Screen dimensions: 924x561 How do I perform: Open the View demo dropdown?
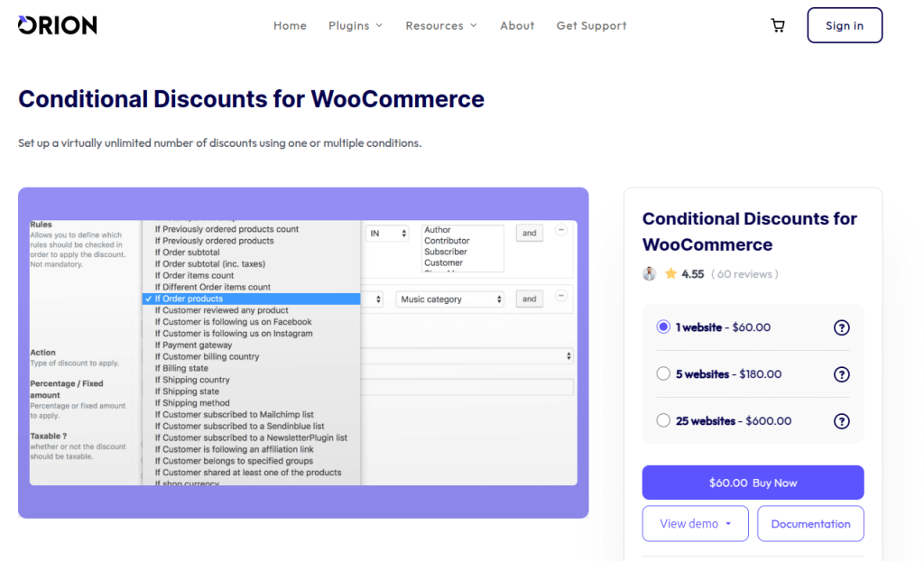pyautogui.click(x=696, y=523)
